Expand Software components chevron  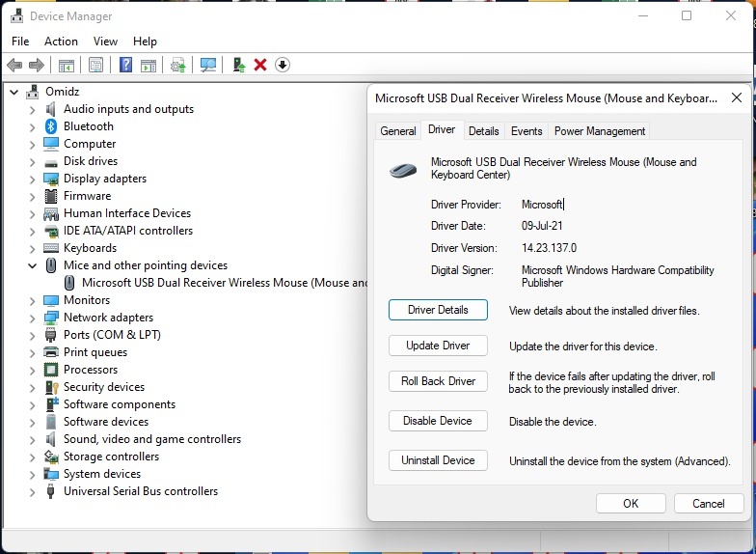tap(33, 405)
